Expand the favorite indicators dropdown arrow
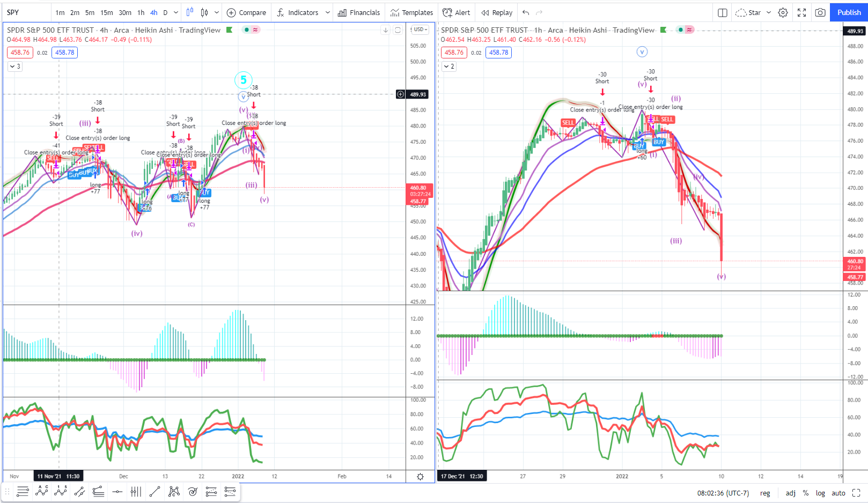The height and width of the screenshot is (503, 868). pyautogui.click(x=327, y=12)
